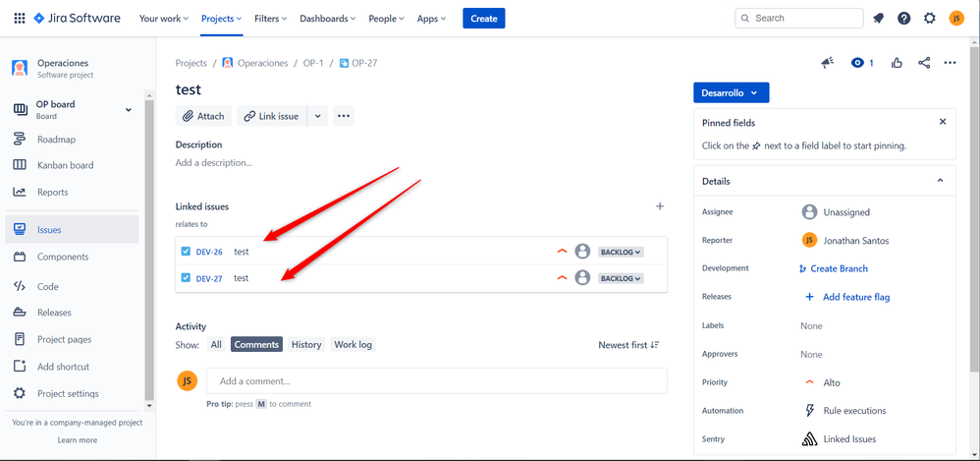
Task: Click the priority arrow icon on DEV-26 row
Action: point(562,252)
